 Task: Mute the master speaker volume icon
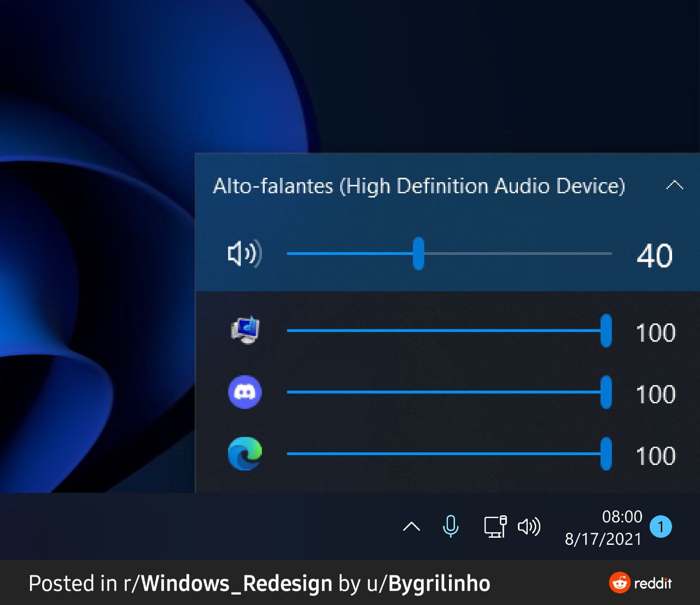pyautogui.click(x=244, y=254)
